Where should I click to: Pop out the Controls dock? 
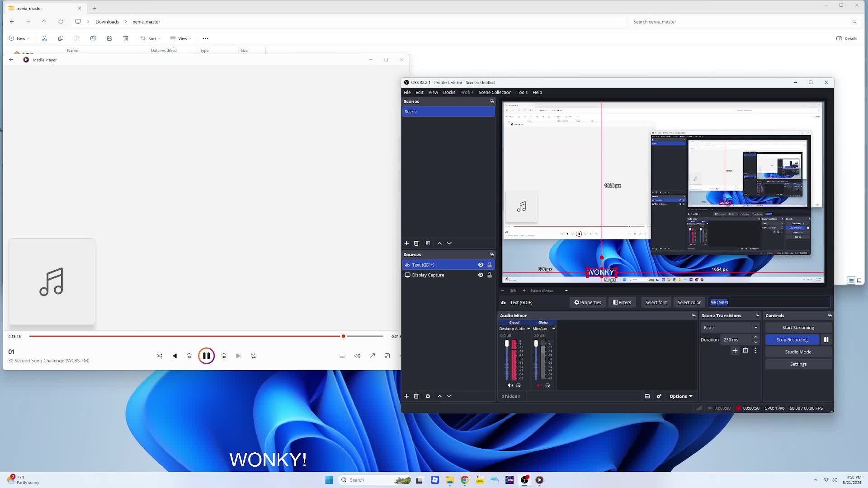point(830,315)
